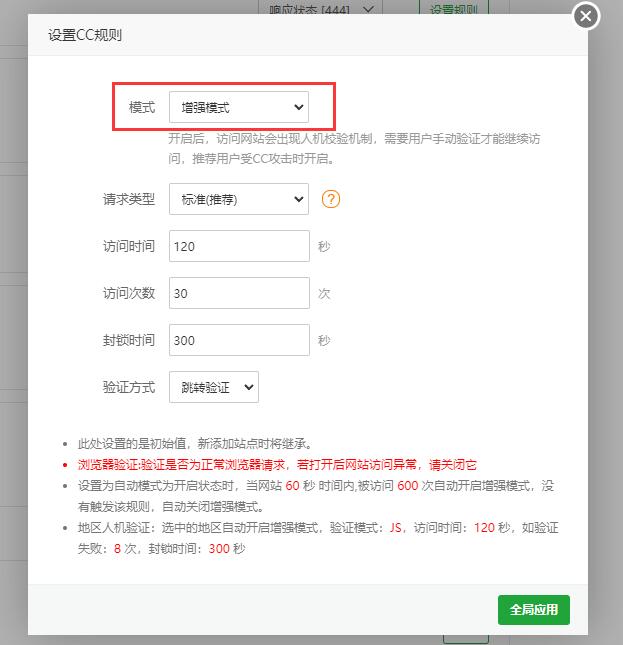Focus the 访问次数 field containing 30
The height and width of the screenshot is (645, 623).
click(239, 293)
